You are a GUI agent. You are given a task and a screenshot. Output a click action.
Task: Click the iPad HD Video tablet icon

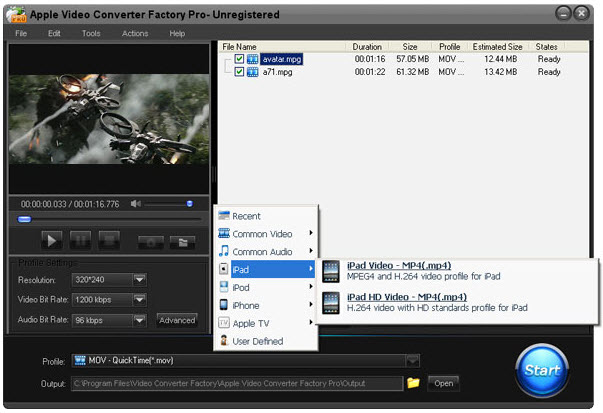tap(331, 303)
